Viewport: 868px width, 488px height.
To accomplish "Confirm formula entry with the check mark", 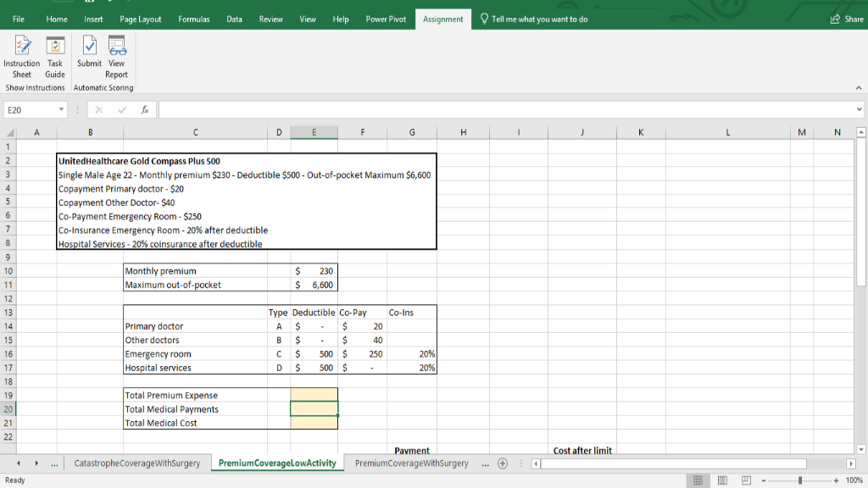I will 120,108.
